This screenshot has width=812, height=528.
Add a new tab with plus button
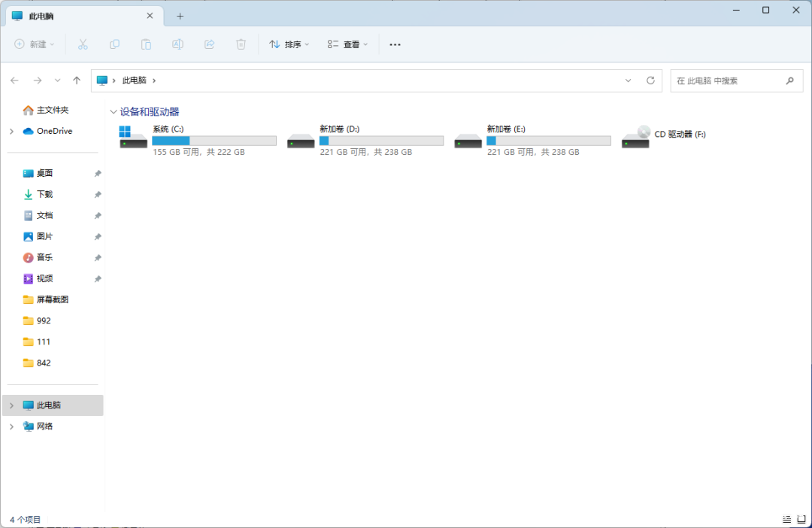pyautogui.click(x=180, y=16)
